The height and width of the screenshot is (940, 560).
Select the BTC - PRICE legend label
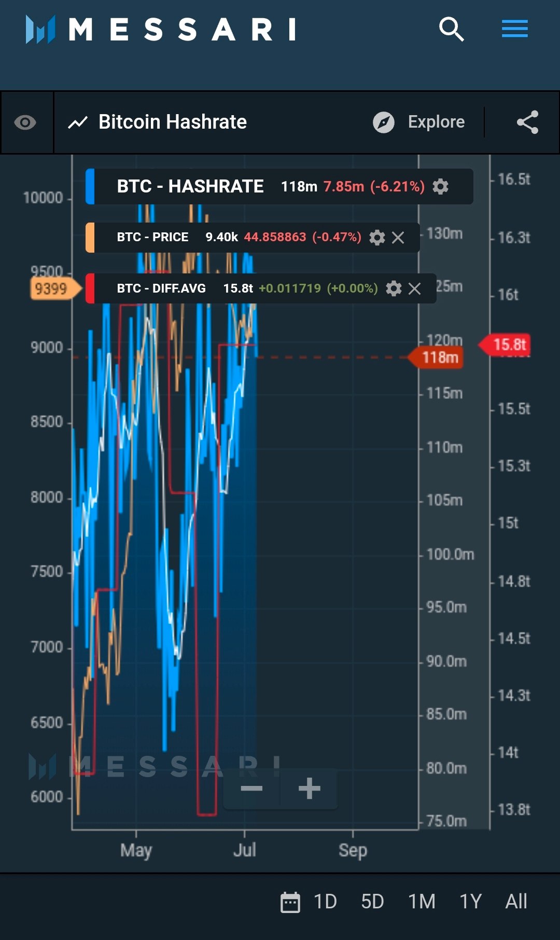click(152, 237)
